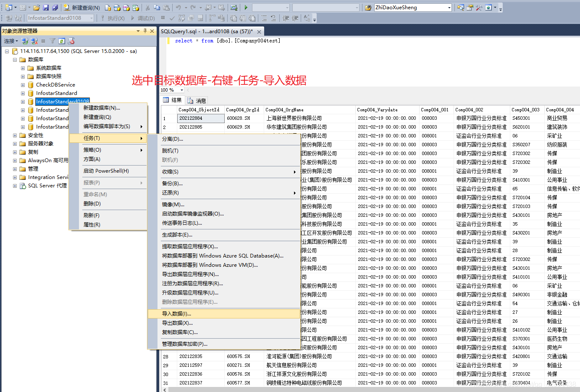Click Object Explorer Connect server icon

25,41
